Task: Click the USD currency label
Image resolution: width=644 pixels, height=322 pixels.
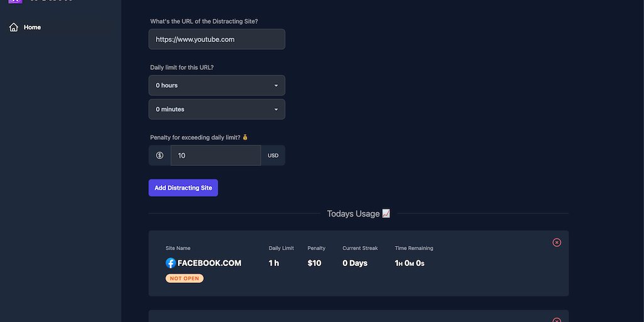Action: 273,155
